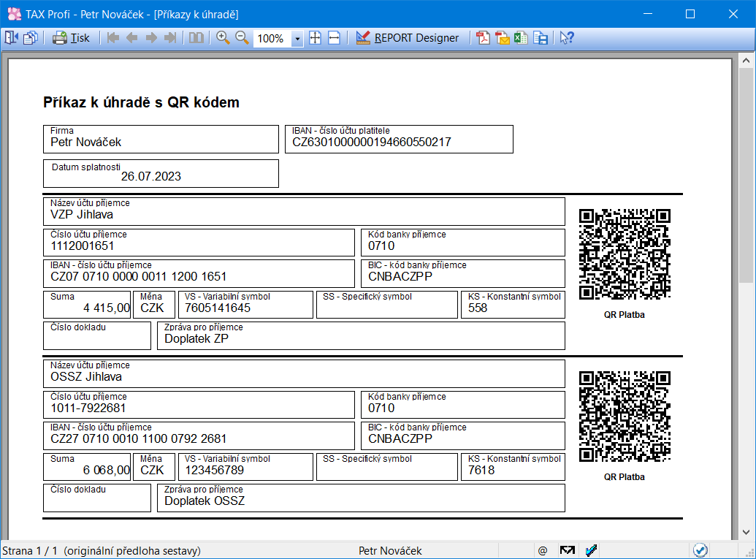Jump to the last page
Screen dimensions: 756x559
coord(170,37)
